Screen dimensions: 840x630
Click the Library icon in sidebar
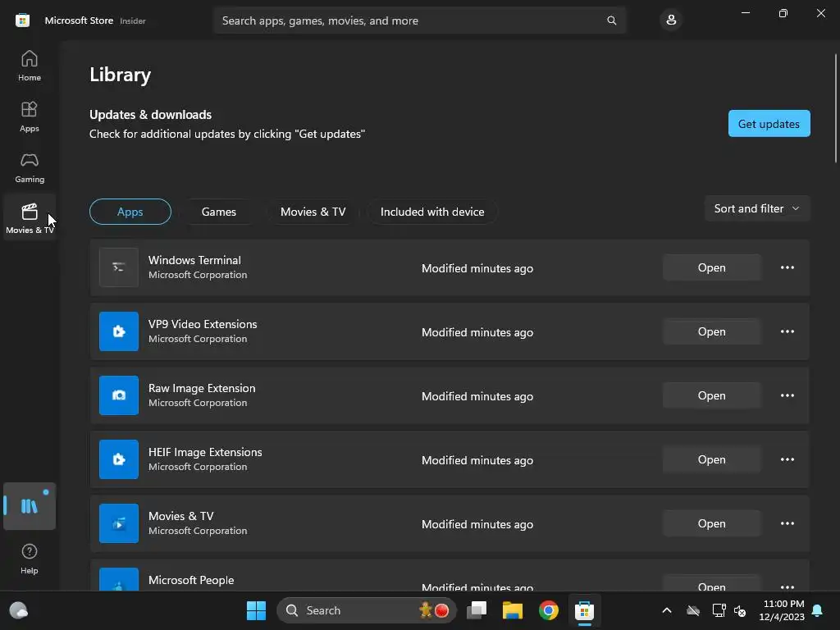click(x=30, y=506)
